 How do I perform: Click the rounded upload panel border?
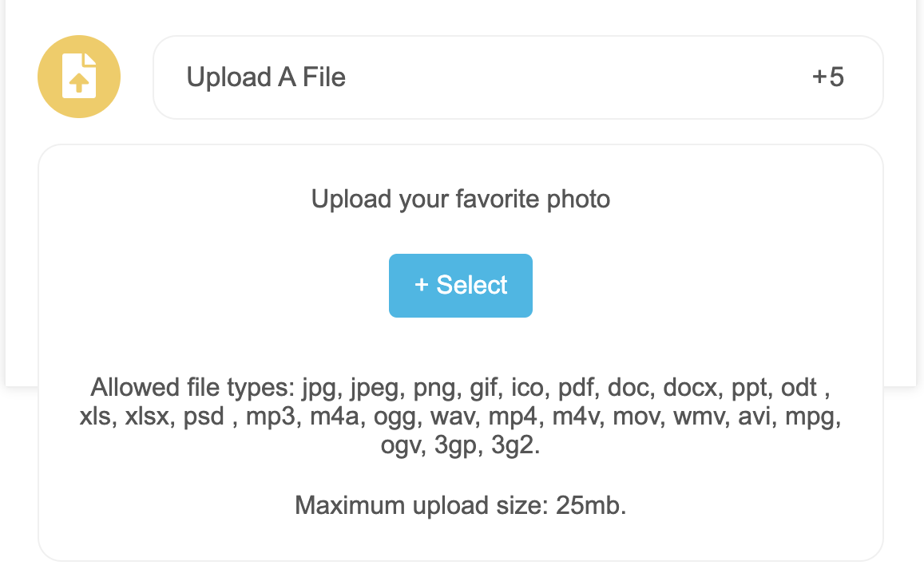pos(460,144)
